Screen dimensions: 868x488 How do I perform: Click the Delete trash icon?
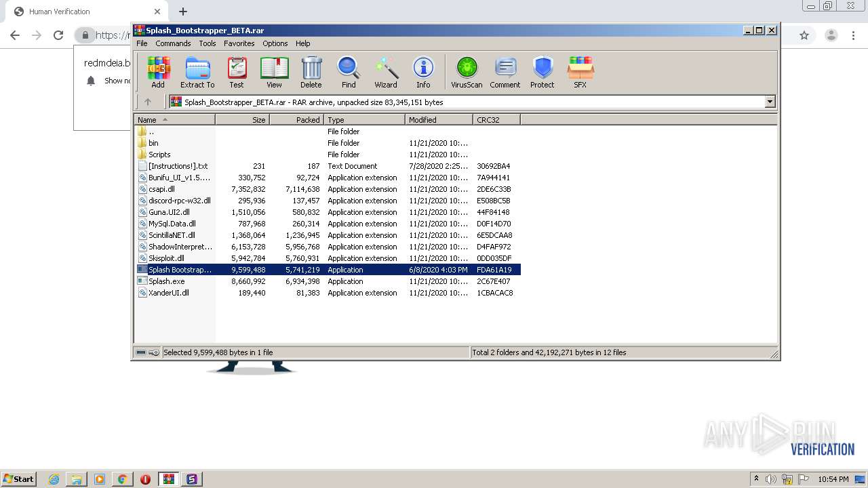[x=311, y=72]
